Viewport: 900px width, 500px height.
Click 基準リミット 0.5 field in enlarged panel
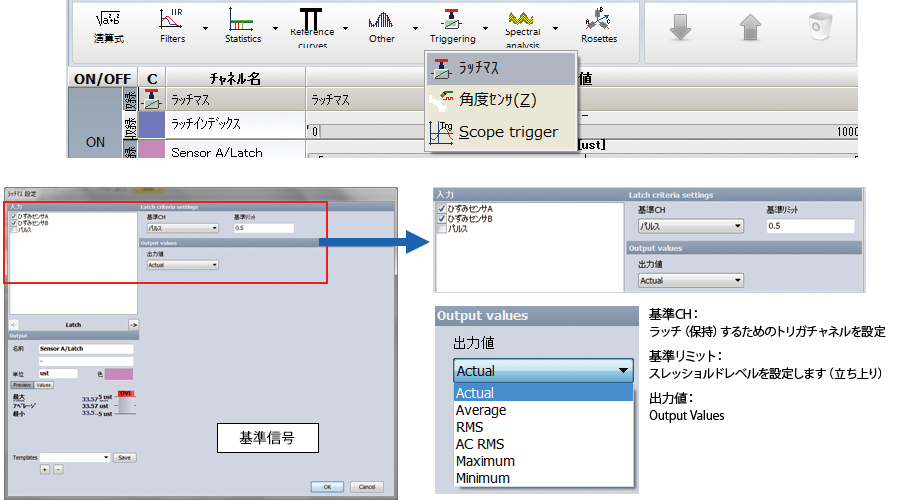click(810, 226)
